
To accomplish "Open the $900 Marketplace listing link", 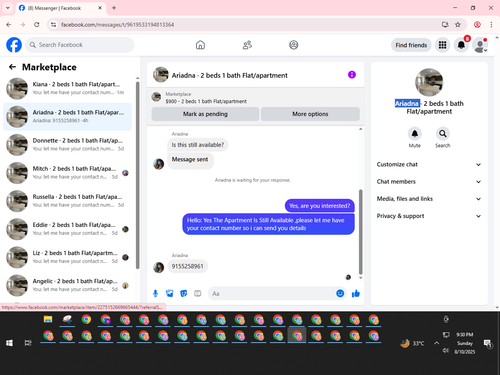I will pyautogui.click(x=206, y=101).
